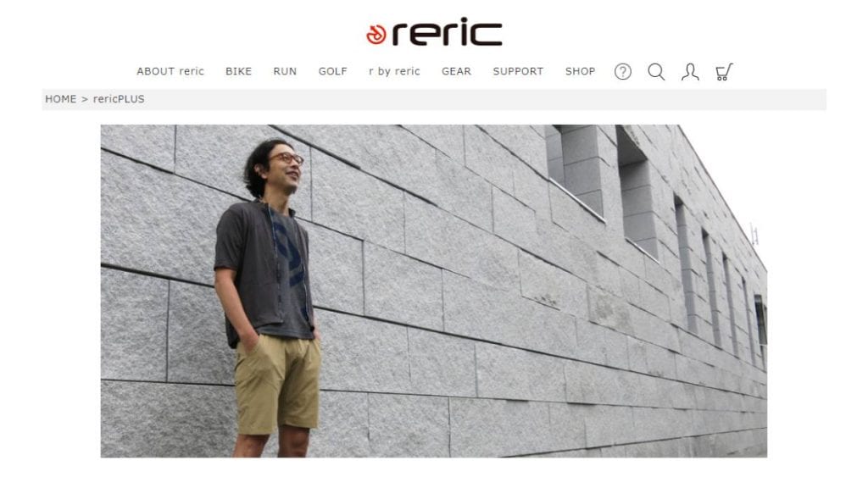Screen dimensions: 868x488
Task: Click the red swirl logo emblem
Action: [x=376, y=34]
